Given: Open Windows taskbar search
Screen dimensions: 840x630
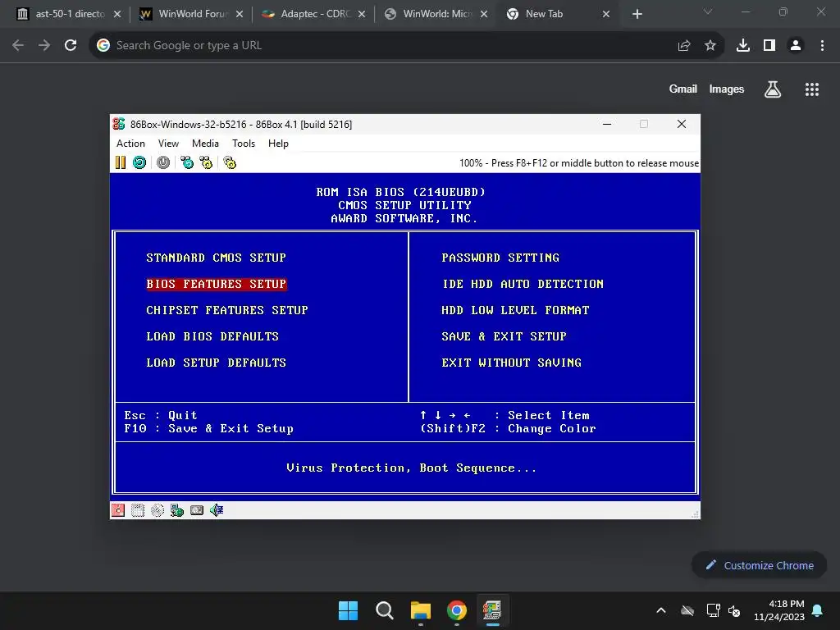Looking at the screenshot, I should (x=385, y=610).
